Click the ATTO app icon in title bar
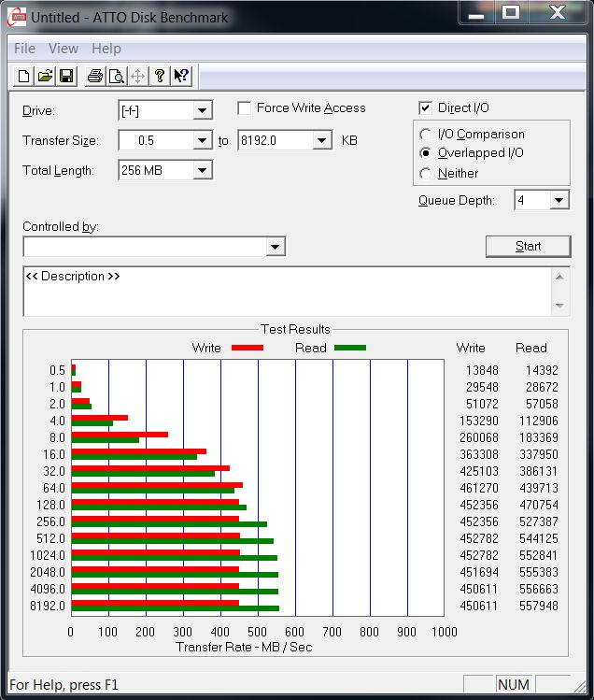The height and width of the screenshot is (700, 594). pos(17,16)
